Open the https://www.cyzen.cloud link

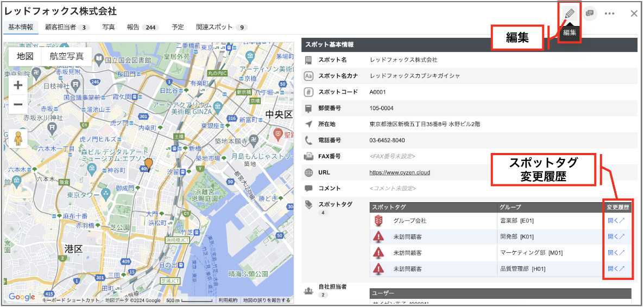coord(400,172)
